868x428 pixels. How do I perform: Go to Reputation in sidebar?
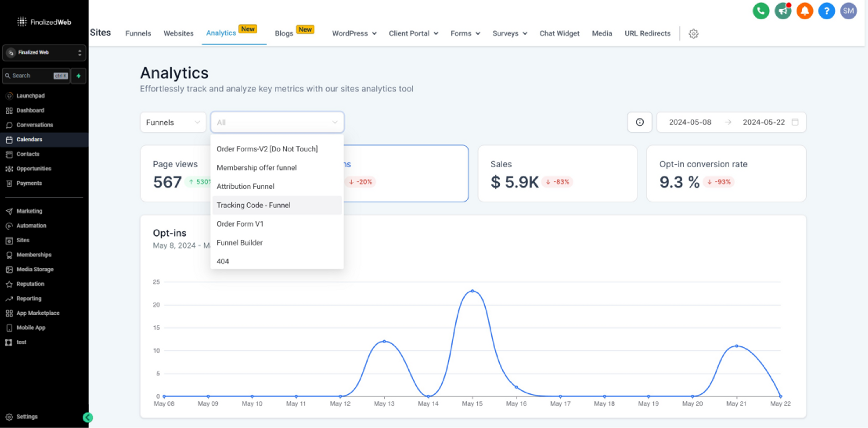click(30, 284)
